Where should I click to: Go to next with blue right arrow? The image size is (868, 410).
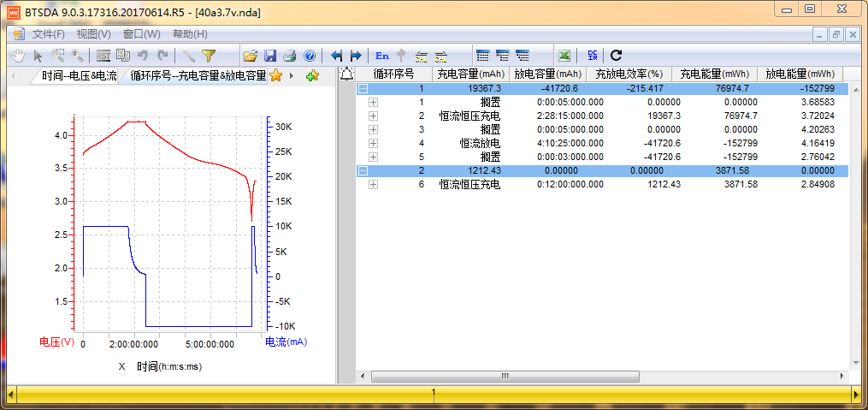[356, 56]
